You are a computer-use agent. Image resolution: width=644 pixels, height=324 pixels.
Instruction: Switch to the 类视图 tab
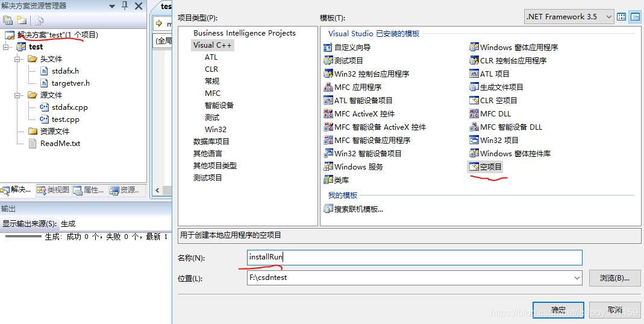click(x=53, y=190)
